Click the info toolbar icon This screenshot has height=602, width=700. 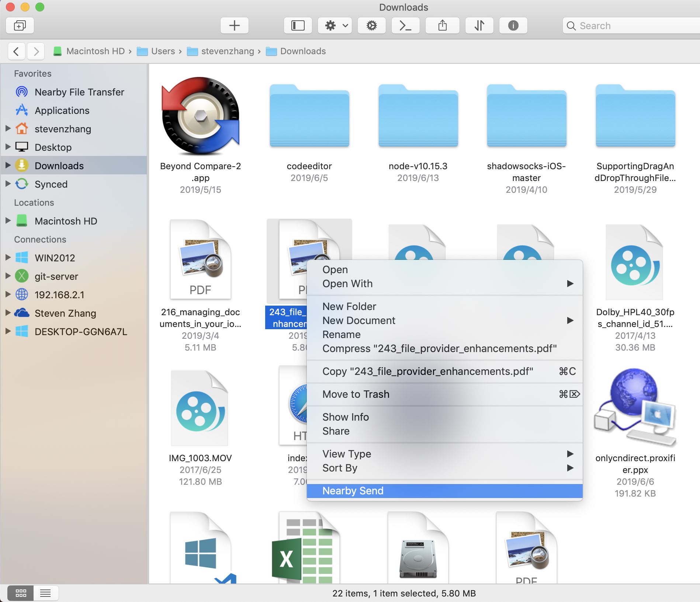[513, 25]
